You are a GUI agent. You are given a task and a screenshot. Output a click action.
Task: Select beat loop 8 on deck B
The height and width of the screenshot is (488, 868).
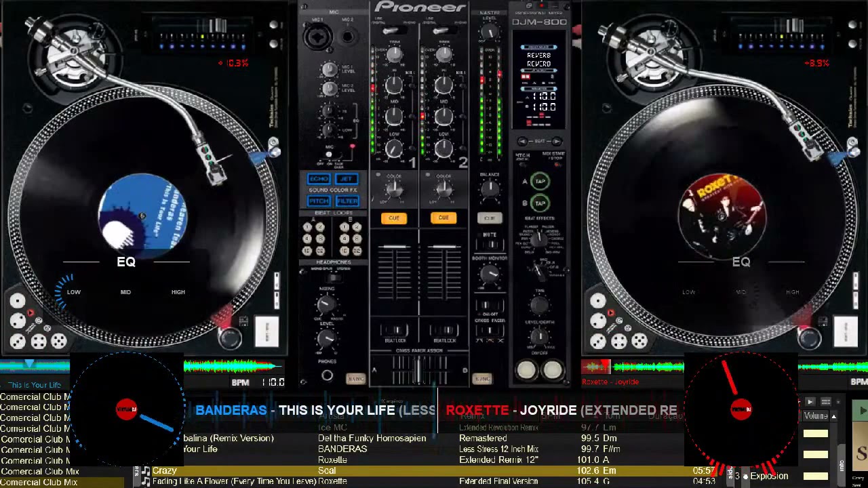tap(357, 239)
